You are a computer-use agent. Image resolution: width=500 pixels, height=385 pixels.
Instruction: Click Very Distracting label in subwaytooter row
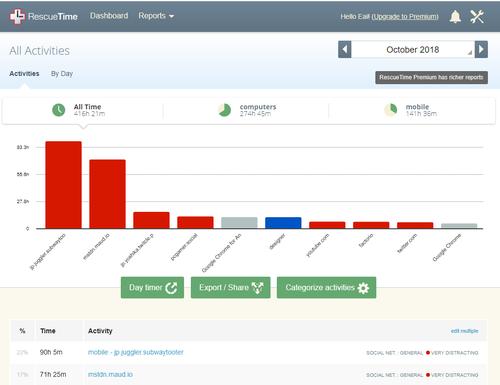(x=455, y=353)
